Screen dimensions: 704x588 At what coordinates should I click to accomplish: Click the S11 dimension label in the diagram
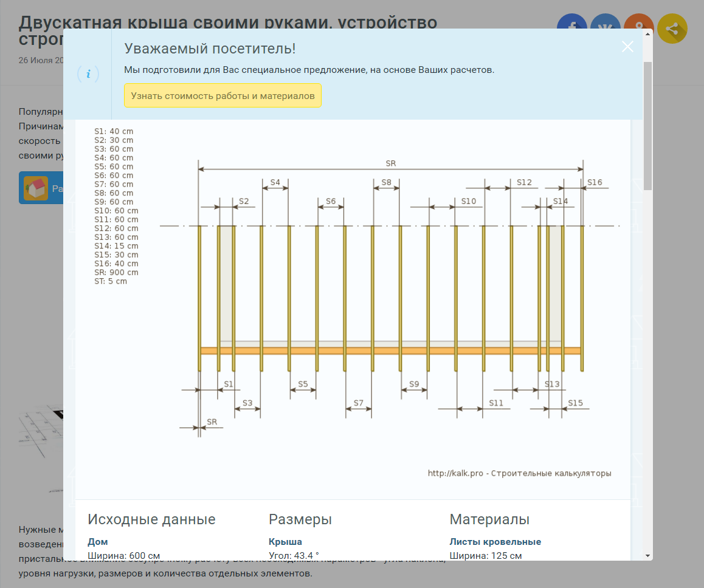(496, 403)
